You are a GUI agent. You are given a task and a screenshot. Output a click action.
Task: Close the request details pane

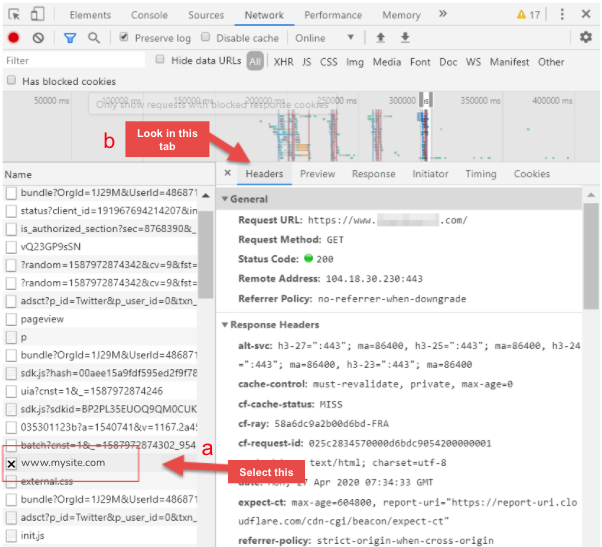pyautogui.click(x=228, y=173)
